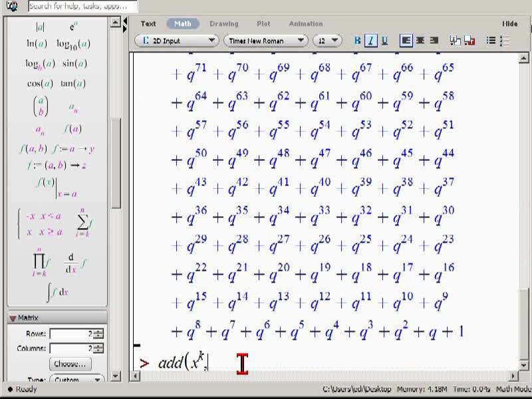The width and height of the screenshot is (532, 399).
Task: Open the highlight color picker icon
Action: click(469, 41)
